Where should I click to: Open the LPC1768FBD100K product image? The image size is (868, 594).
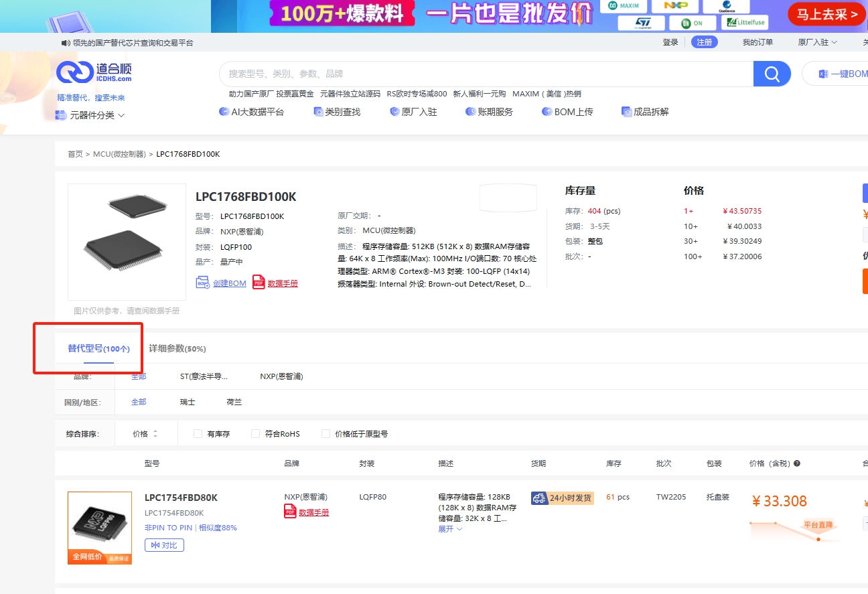pyautogui.click(x=127, y=242)
